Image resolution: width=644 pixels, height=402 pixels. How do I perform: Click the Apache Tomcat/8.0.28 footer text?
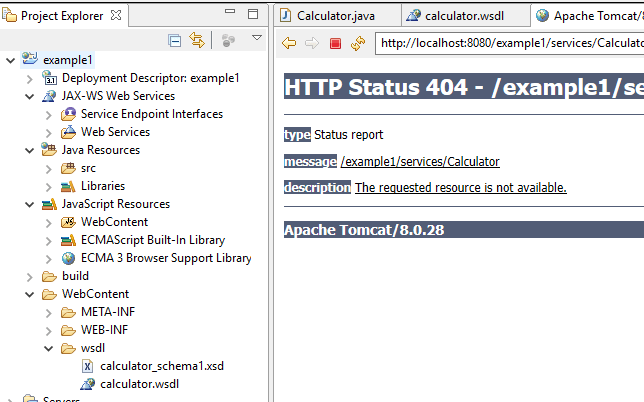364,230
